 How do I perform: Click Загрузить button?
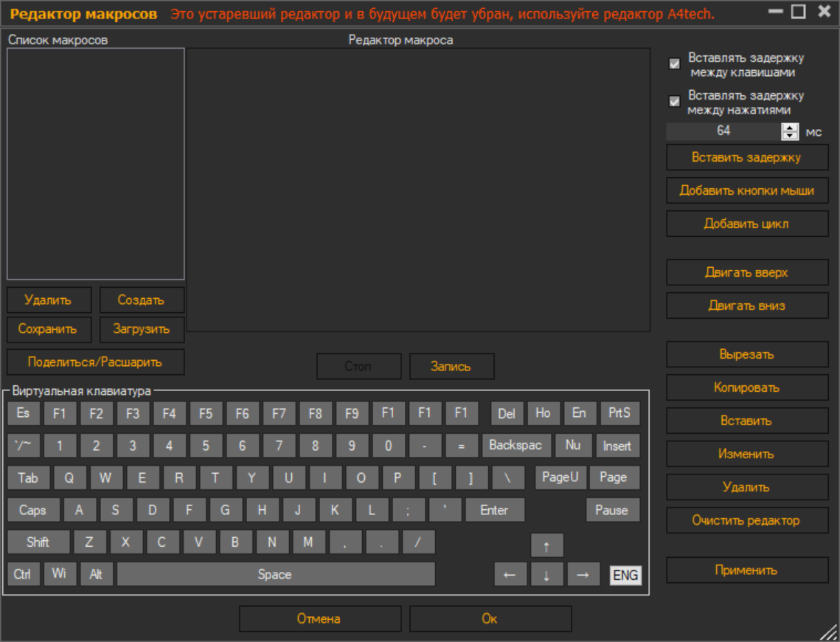[142, 329]
